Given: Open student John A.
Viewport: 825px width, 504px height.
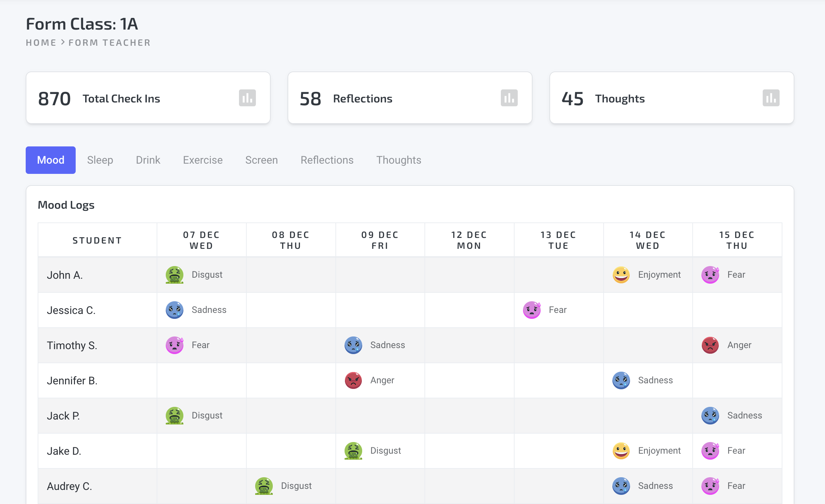Looking at the screenshot, I should click(x=65, y=275).
